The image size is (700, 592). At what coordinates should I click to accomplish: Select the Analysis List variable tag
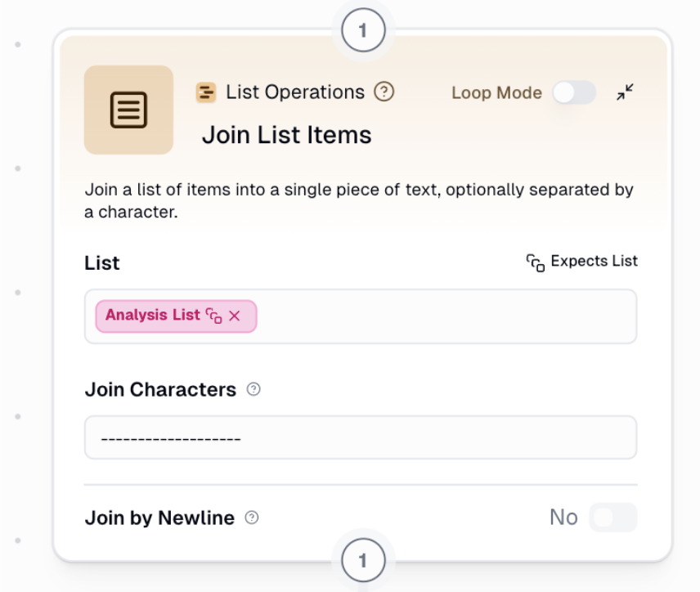(152, 316)
